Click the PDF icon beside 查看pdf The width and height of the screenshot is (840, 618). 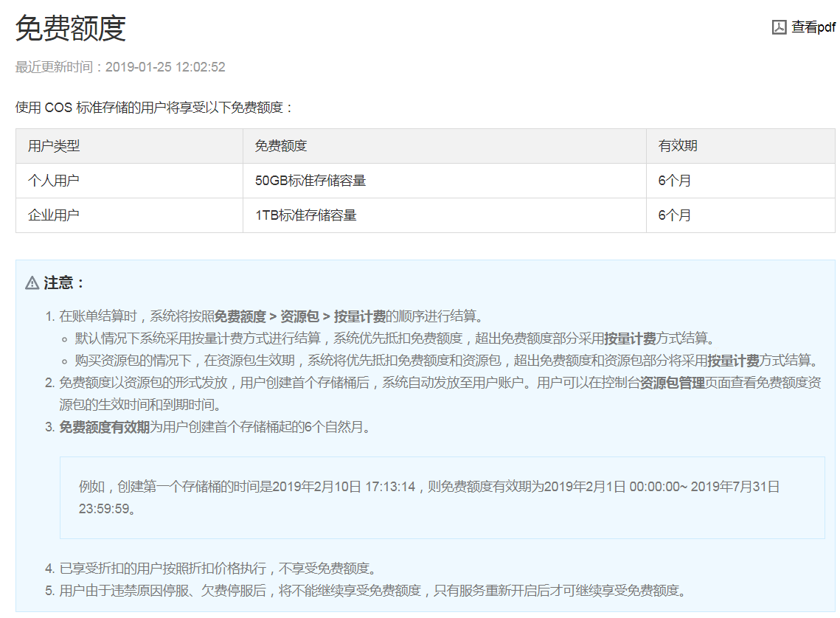point(779,27)
